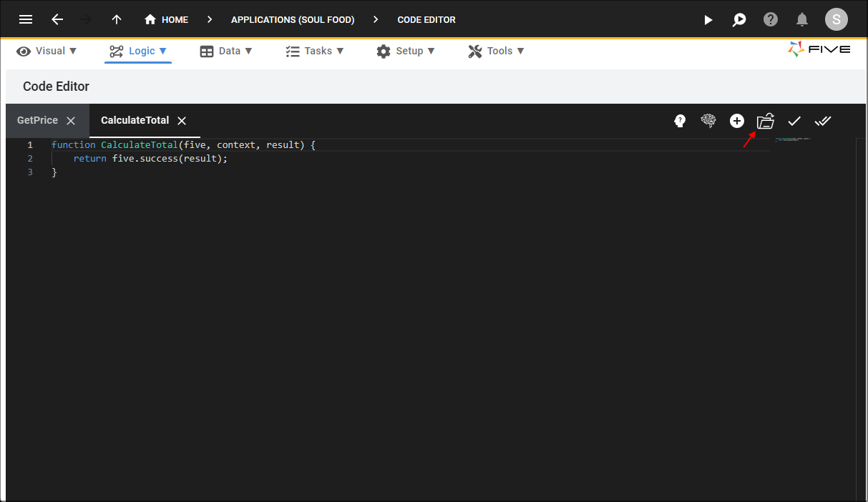Open existing code folder icon

coord(766,121)
